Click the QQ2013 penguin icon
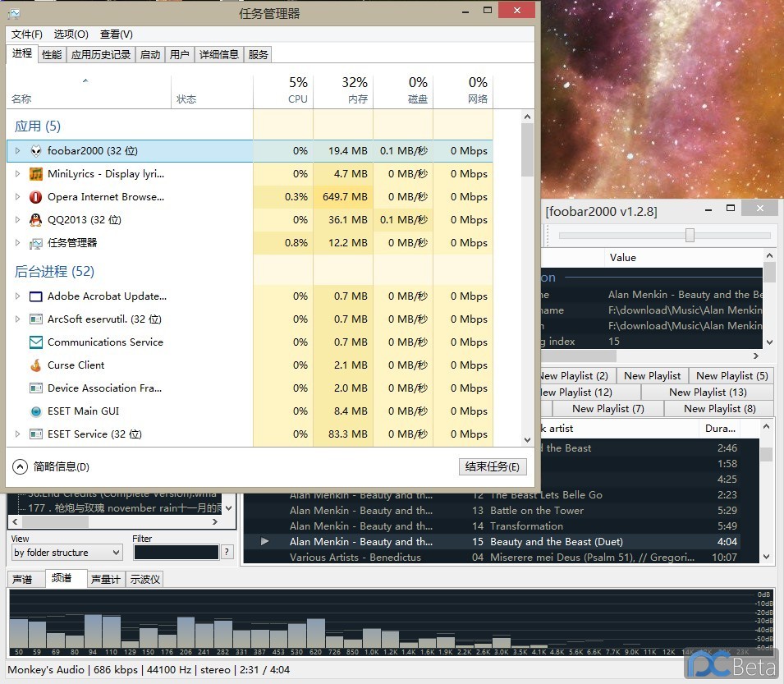784x684 pixels. click(36, 220)
